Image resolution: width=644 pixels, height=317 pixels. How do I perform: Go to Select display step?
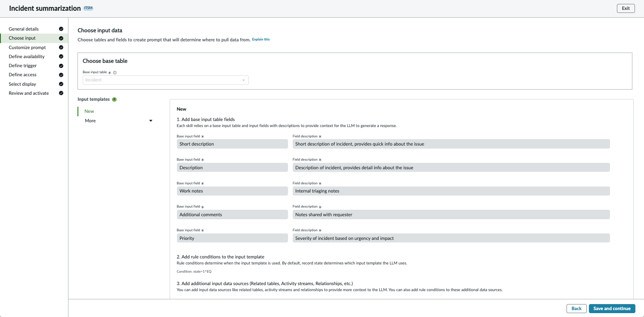[x=22, y=84]
